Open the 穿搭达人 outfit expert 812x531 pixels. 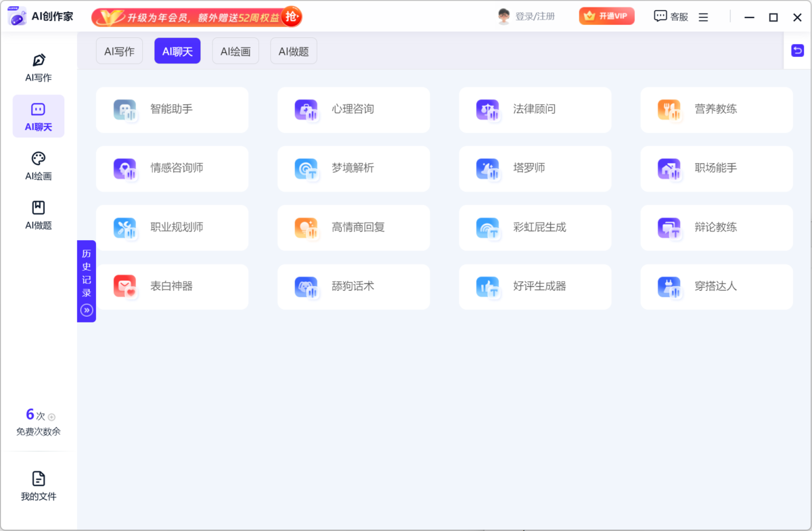pos(716,286)
